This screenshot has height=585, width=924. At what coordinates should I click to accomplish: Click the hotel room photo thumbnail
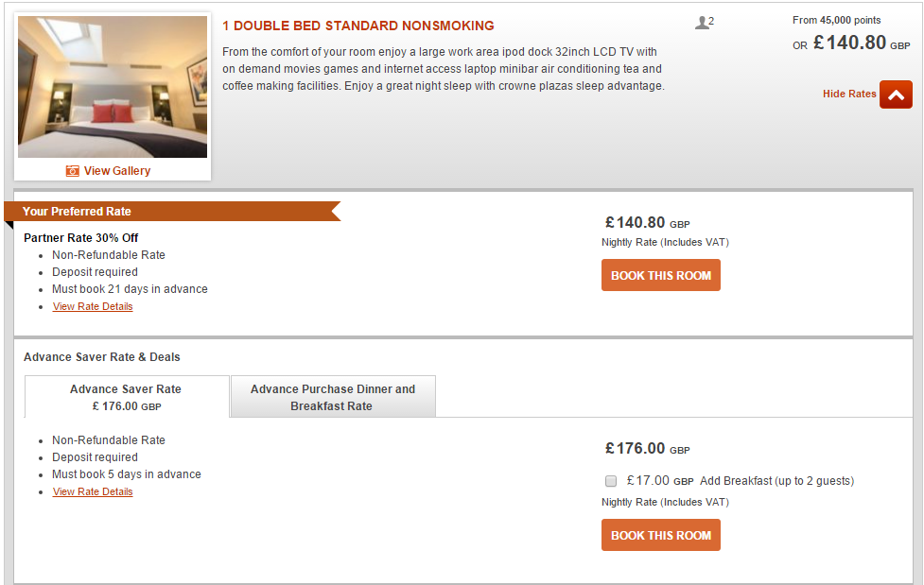coord(113,87)
